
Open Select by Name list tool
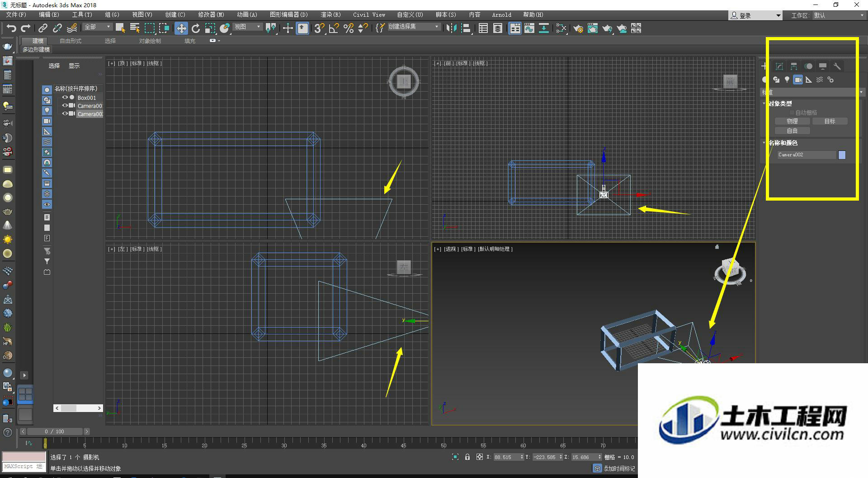click(135, 28)
